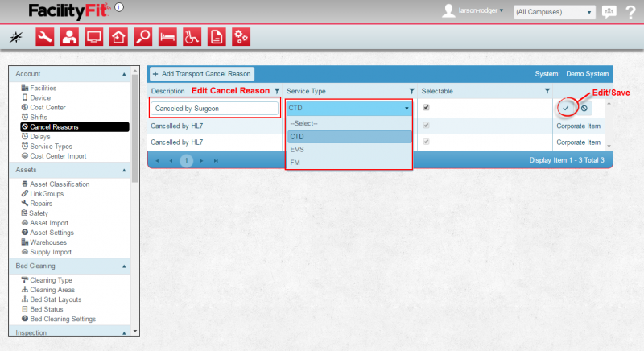Open the magnifying glass inspection icon
The height and width of the screenshot is (351, 644).
click(x=142, y=36)
